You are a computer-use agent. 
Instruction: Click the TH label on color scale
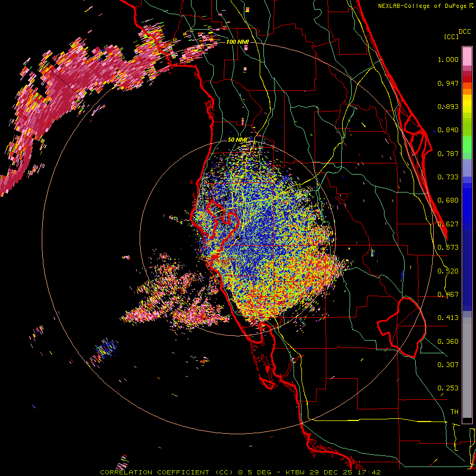[x=454, y=412]
